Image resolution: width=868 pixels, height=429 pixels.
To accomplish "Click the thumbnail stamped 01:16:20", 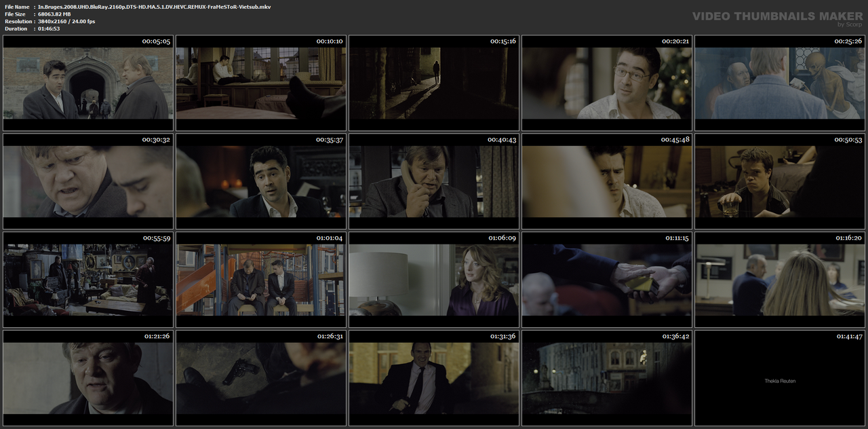I will [x=780, y=280].
